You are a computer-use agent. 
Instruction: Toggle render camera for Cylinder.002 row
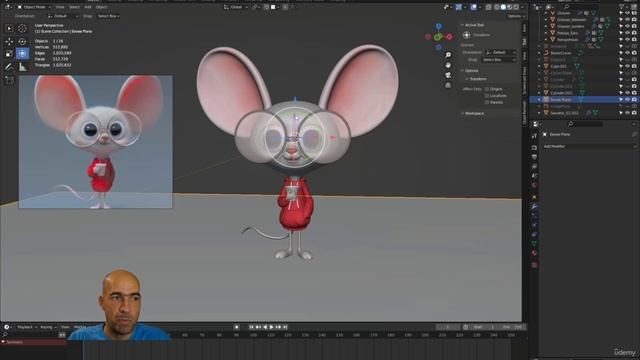coord(634,93)
